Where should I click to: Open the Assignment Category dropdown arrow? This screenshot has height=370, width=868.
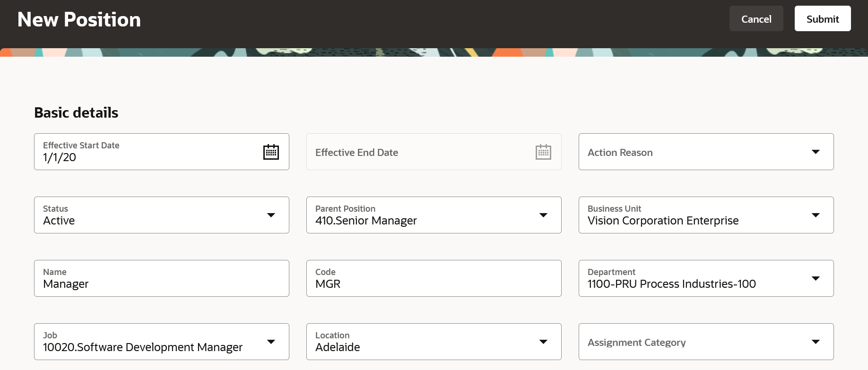click(x=816, y=342)
